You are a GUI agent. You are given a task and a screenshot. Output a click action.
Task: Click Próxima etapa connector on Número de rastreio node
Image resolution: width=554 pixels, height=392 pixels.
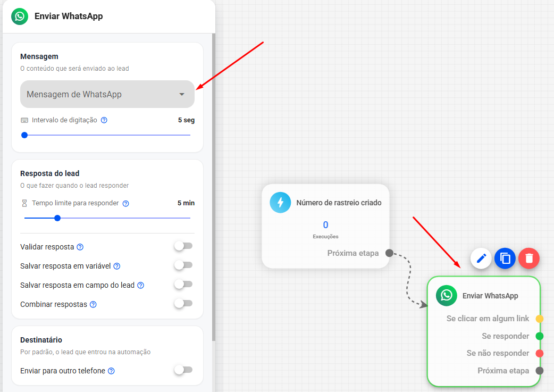[389, 253]
